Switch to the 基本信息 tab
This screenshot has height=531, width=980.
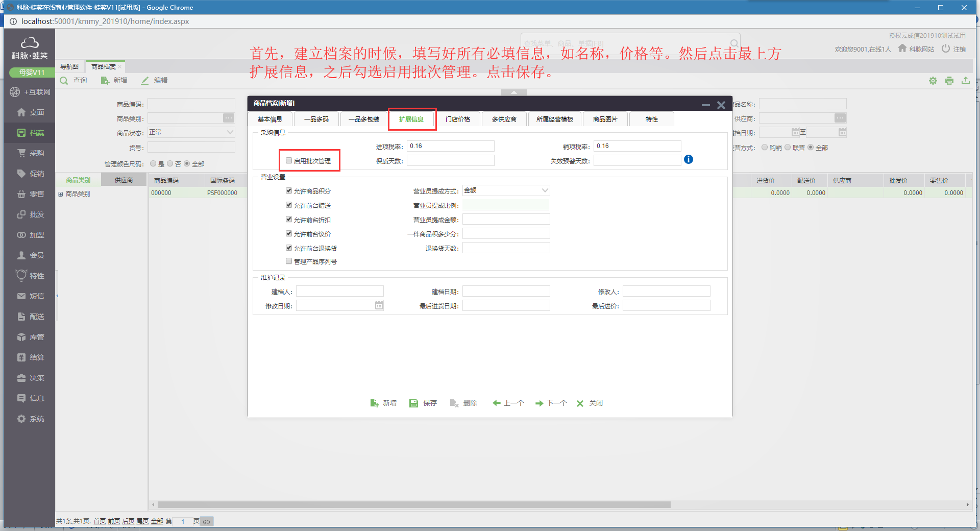pos(269,119)
